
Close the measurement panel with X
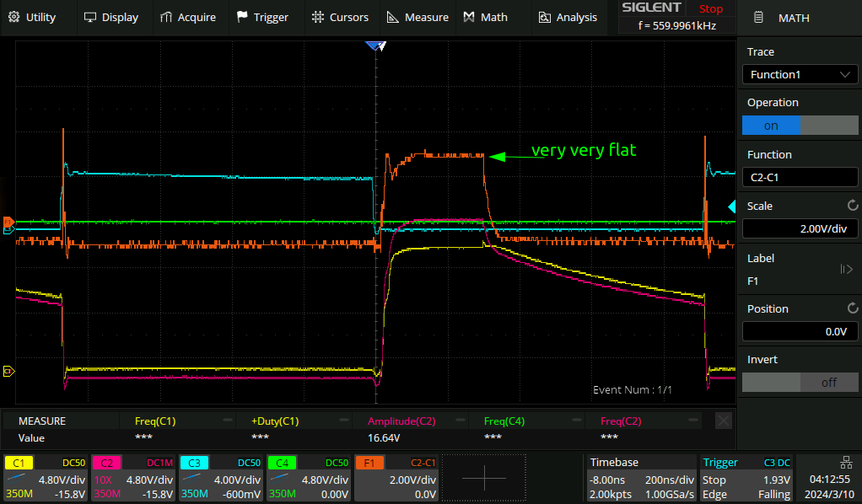coord(723,421)
